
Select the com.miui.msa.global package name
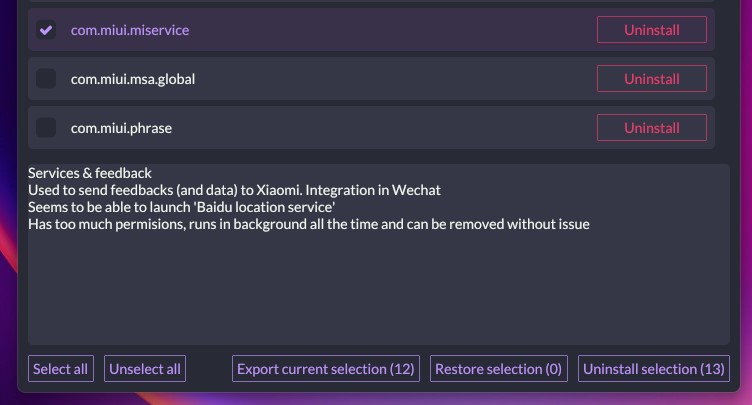coord(133,79)
